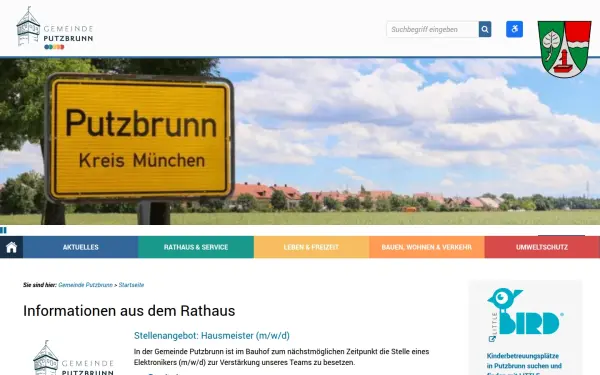Viewport: 600px width, 375px height.
Task: Open the accessibility wheelchair icon button
Action: point(514,29)
